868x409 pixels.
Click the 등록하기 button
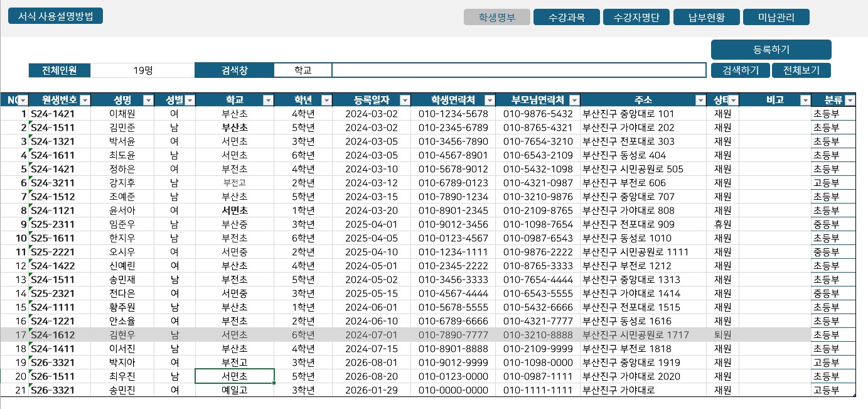(771, 50)
